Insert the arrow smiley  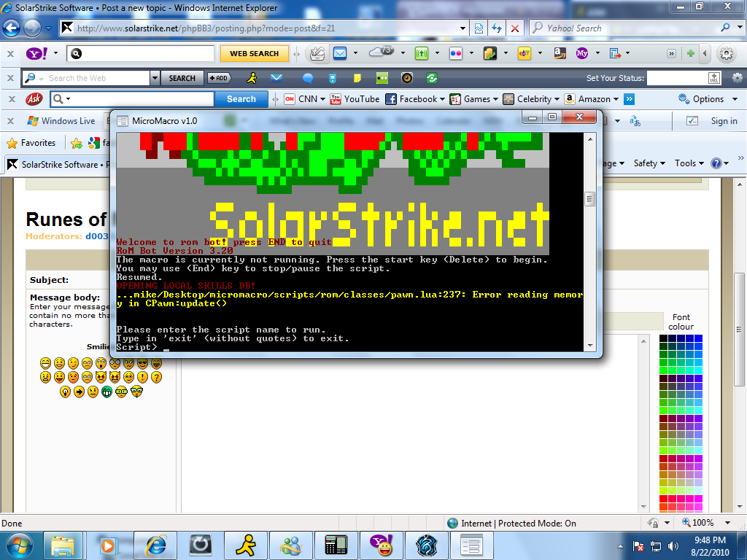[79, 392]
